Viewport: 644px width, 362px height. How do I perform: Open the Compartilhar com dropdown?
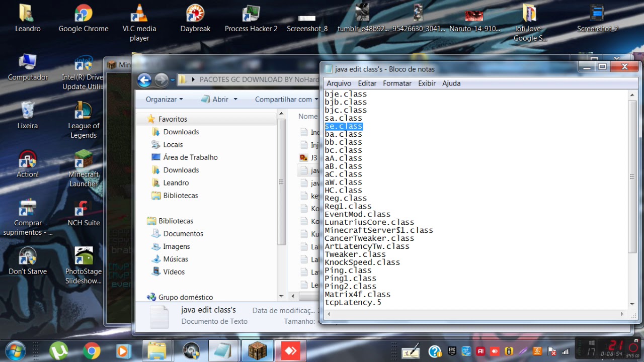point(286,99)
